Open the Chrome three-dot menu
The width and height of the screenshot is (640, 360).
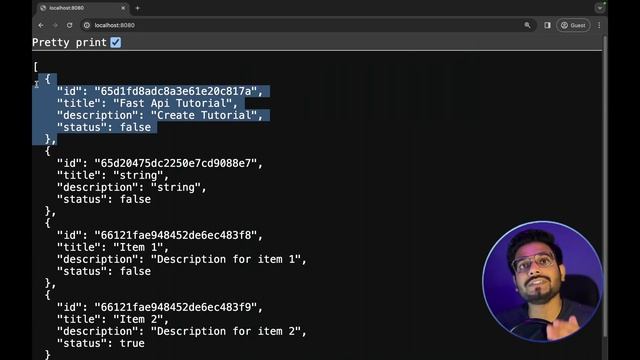[599, 25]
